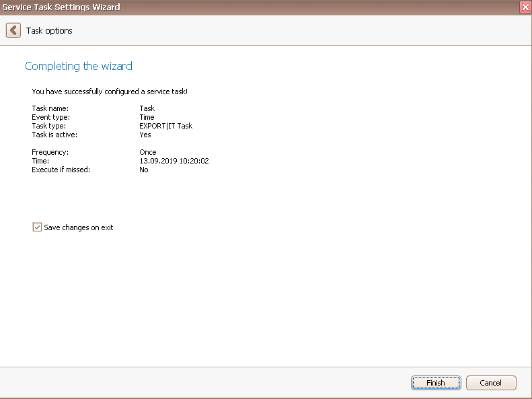This screenshot has width=532, height=399.
Task: Click the 13.09.2019 10:20:02 time value
Action: 174,161
